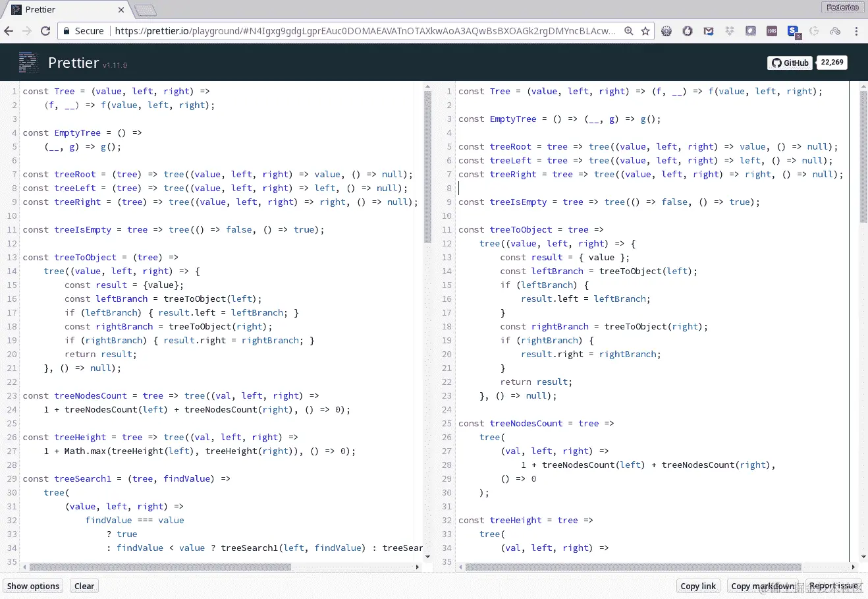Click the grey square extension icon left of CORS

[751, 31]
